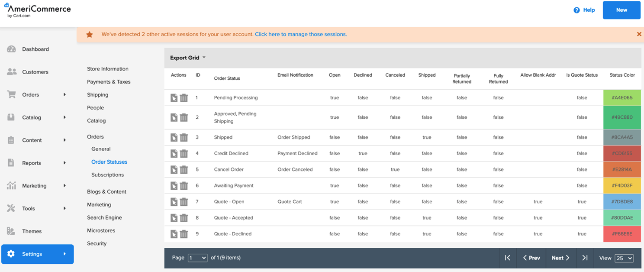Viewport: 644px width, 272px height.
Task: Change the View items-per-page dropdown
Action: click(x=624, y=258)
